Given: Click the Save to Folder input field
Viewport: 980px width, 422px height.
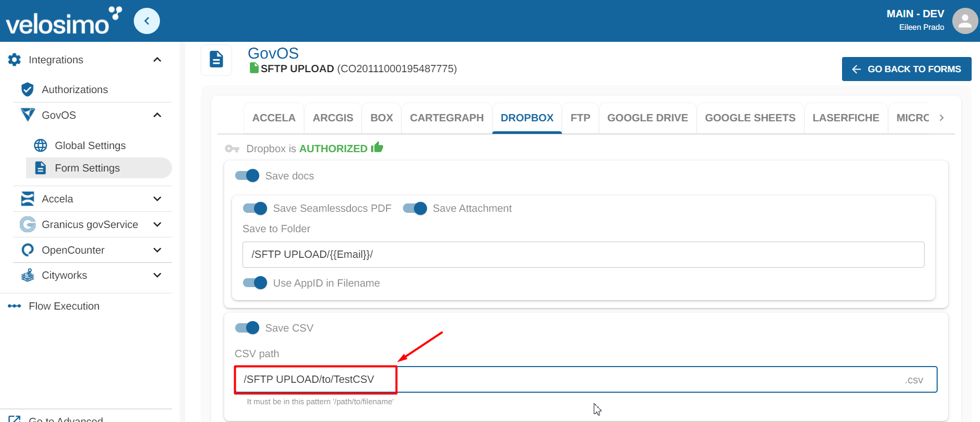Looking at the screenshot, I should click(x=583, y=255).
